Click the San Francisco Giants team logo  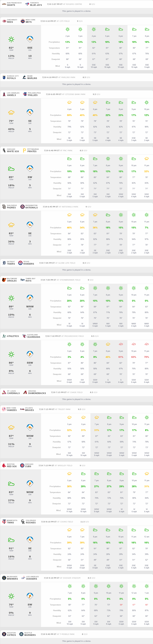(4, 4)
